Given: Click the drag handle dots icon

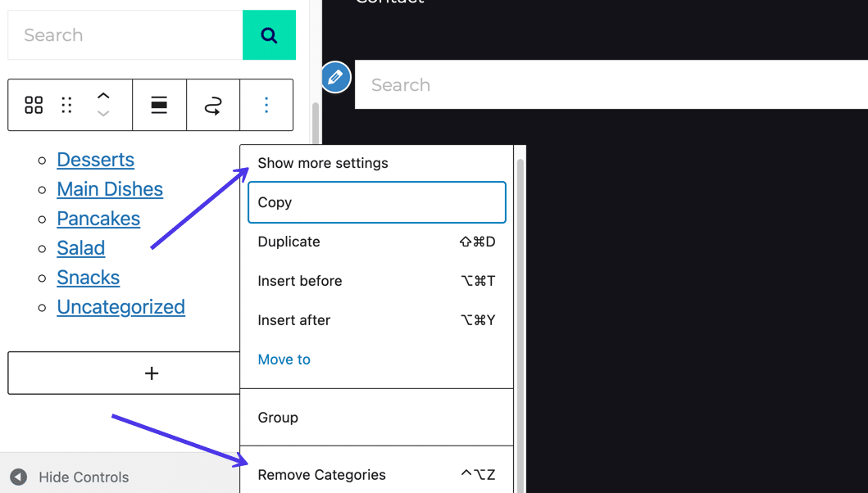Looking at the screenshot, I should click(66, 105).
